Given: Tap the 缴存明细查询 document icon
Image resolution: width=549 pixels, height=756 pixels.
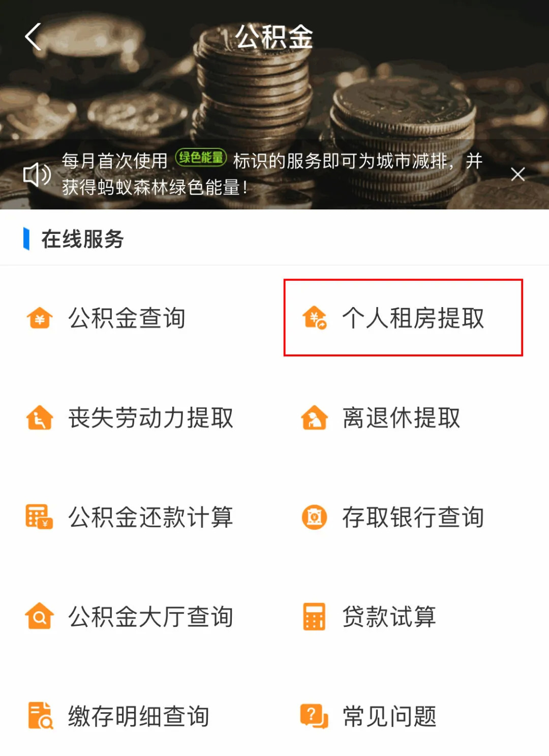Looking at the screenshot, I should point(40,716).
